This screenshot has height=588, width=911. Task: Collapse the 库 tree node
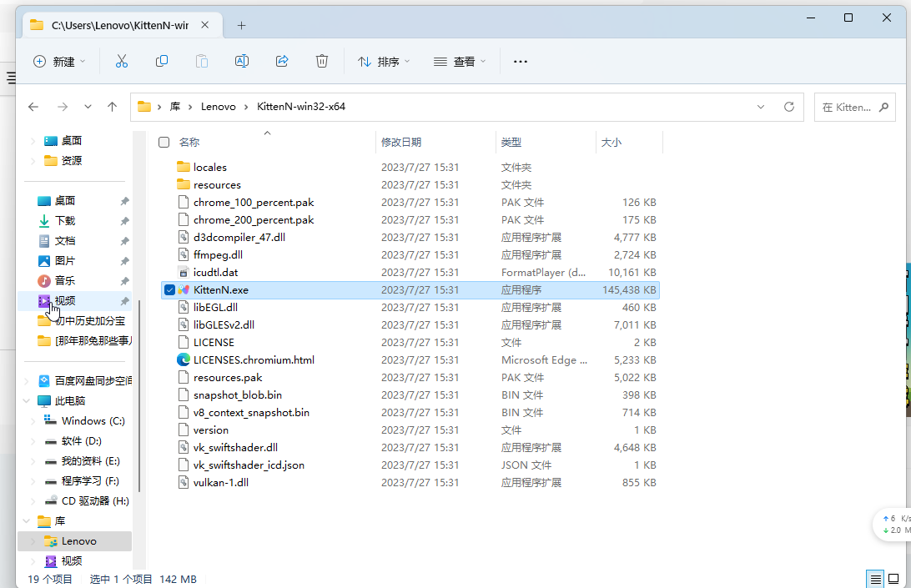click(26, 521)
